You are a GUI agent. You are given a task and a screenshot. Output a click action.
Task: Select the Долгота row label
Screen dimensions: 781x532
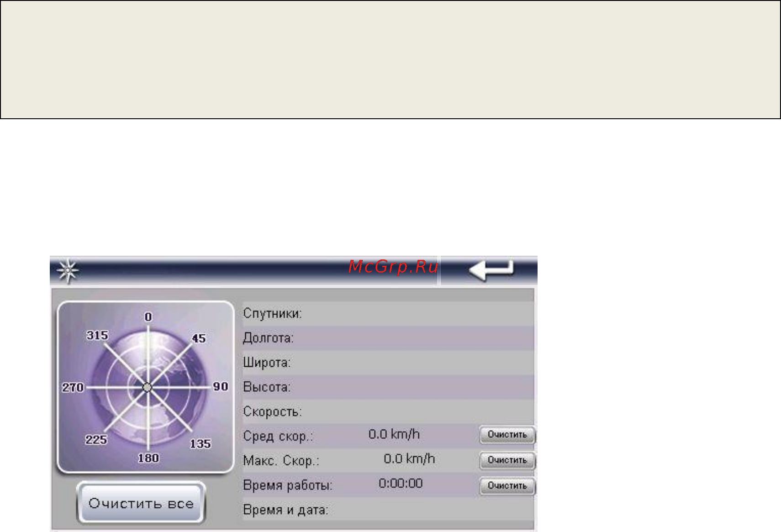pos(268,338)
